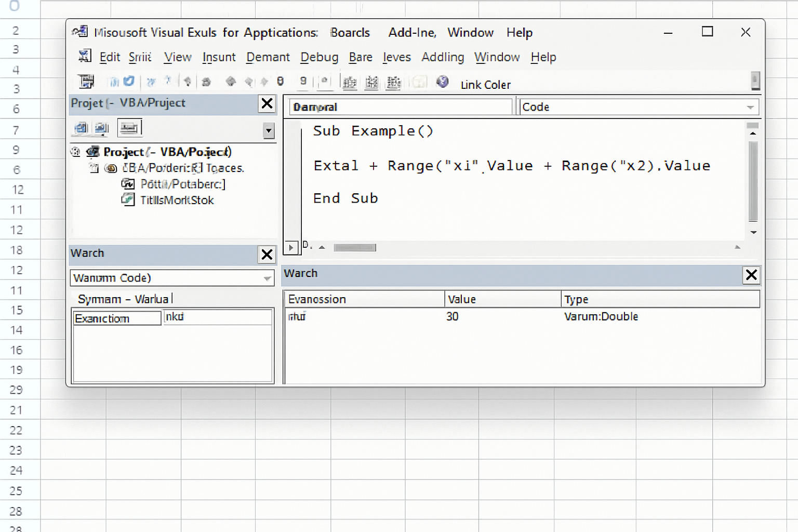
Task: Close the left Warch panel
Action: 267,255
